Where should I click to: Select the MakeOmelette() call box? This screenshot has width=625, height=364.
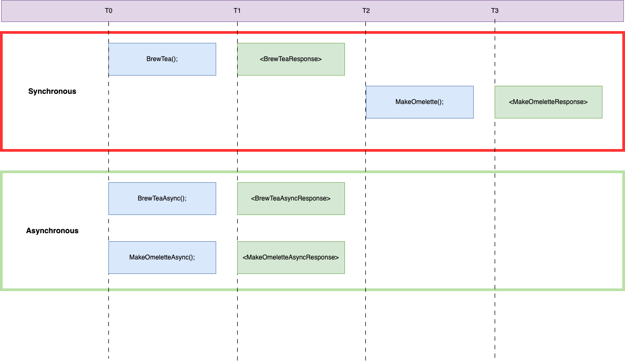click(x=420, y=102)
